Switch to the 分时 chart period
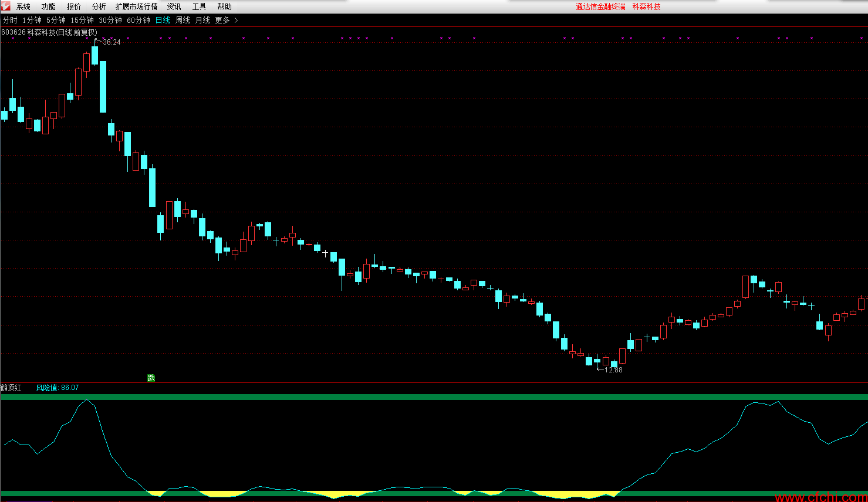This screenshot has height=502, width=868. 10,20
